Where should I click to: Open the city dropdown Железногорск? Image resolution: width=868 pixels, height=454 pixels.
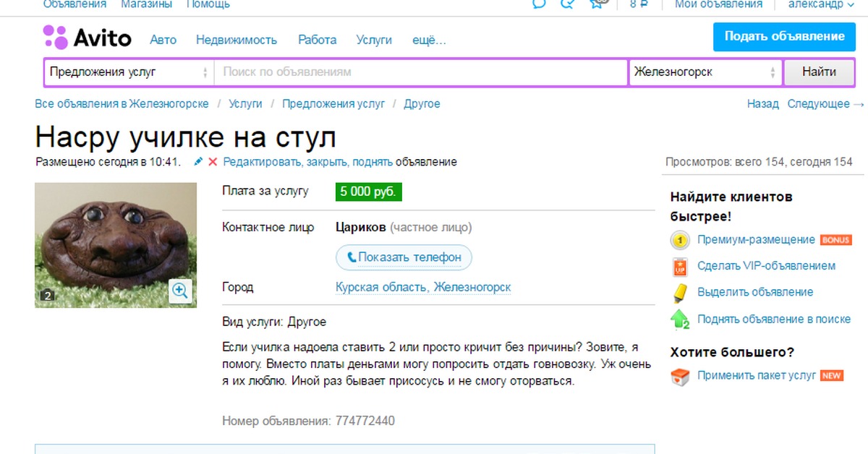click(x=705, y=72)
